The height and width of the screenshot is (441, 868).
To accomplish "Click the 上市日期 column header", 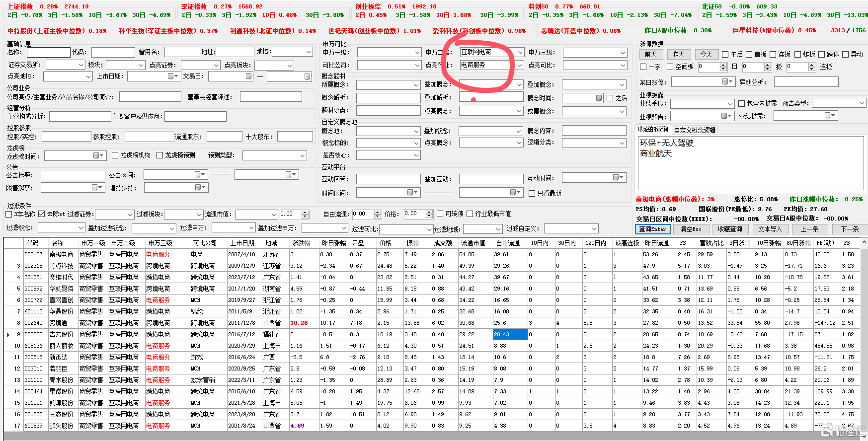I will 242,243.
